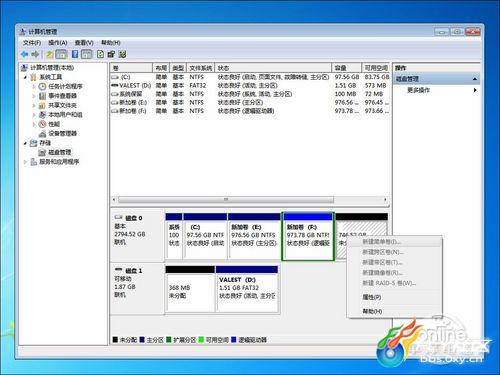
Task: Select 计算机管理(本地) root node icon
Action: (x=24, y=68)
